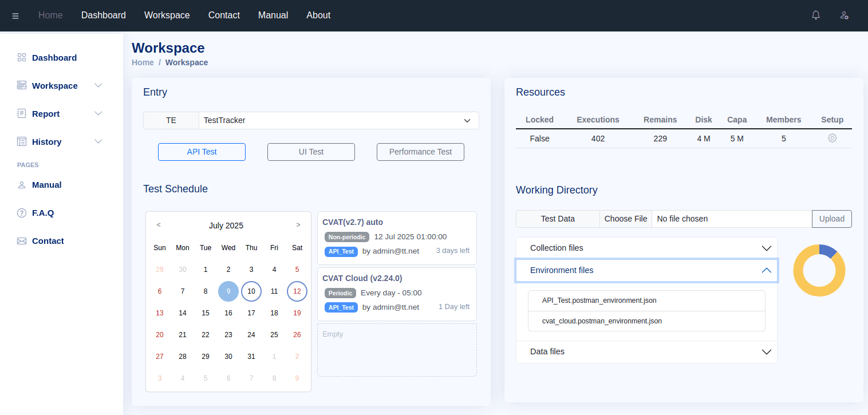This screenshot has height=415, width=868.
Task: Open the notifications bell
Action: [x=816, y=15]
